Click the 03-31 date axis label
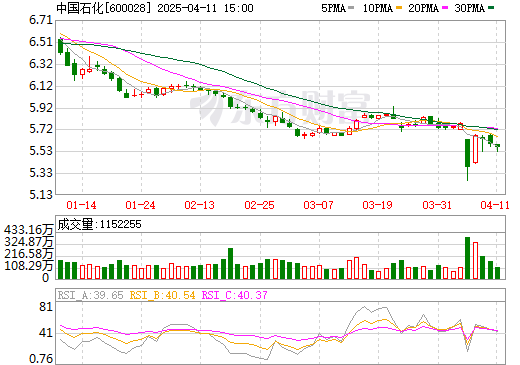 (x=437, y=205)
